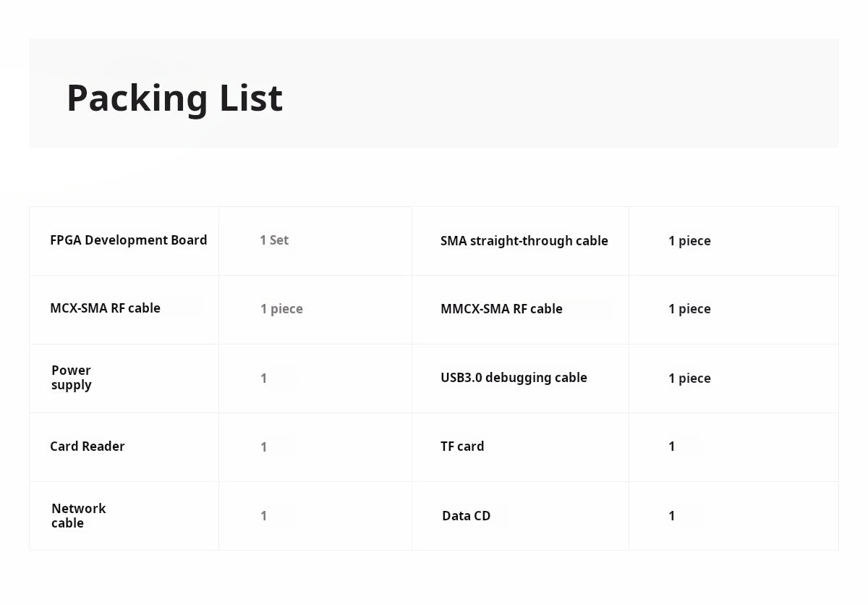
Task: Select the SMA straight-through cable label
Action: [524, 241]
